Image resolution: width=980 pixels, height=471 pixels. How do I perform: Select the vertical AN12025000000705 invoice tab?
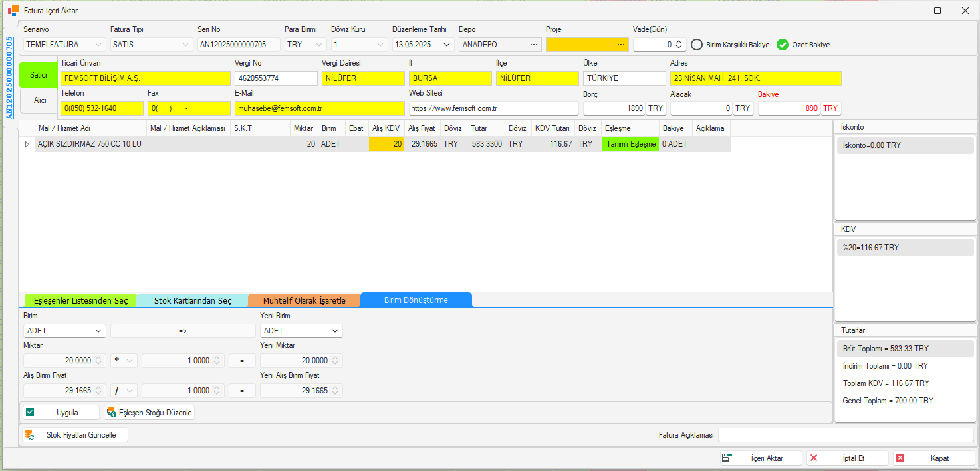(x=9, y=78)
